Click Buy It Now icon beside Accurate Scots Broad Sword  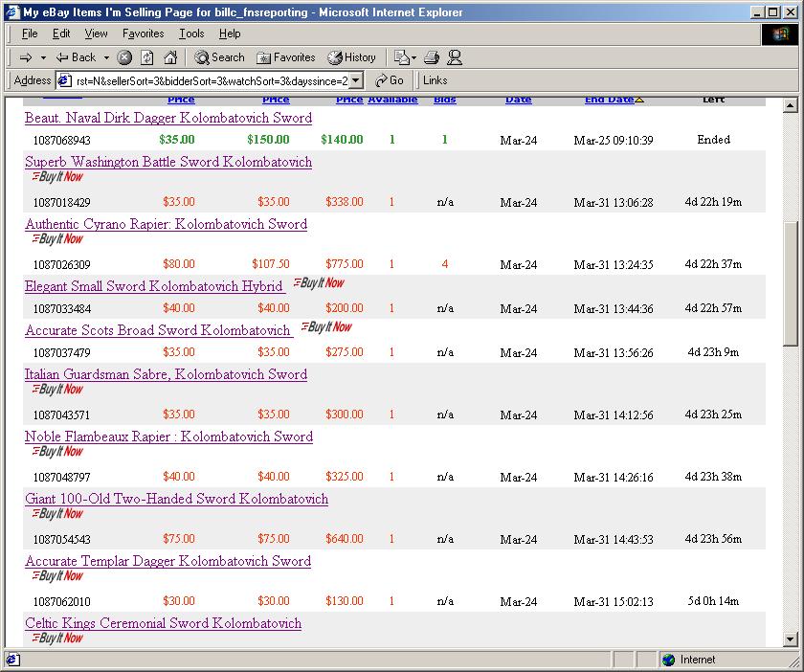[326, 327]
